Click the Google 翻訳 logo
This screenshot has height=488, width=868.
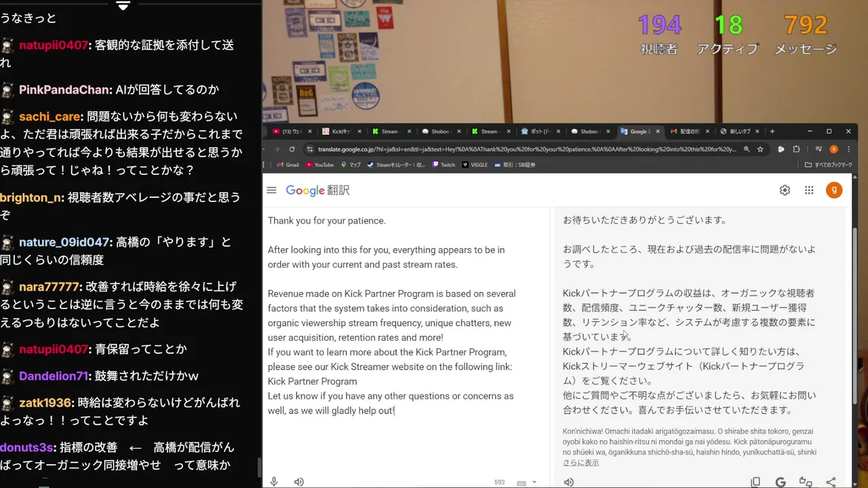[x=317, y=190]
